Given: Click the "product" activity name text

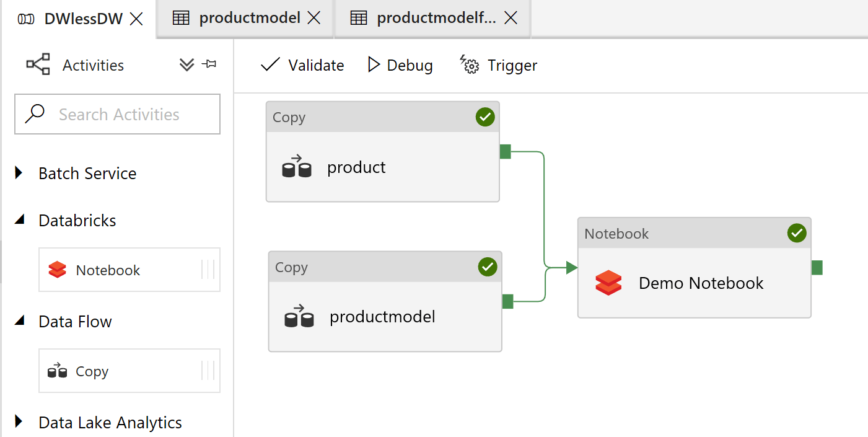Looking at the screenshot, I should (x=356, y=167).
